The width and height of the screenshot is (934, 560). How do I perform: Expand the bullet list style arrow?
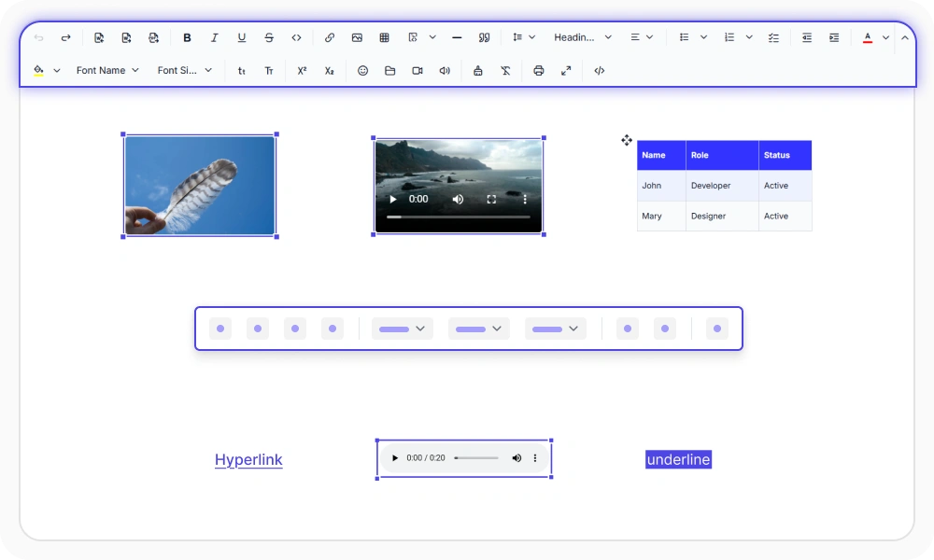703,37
